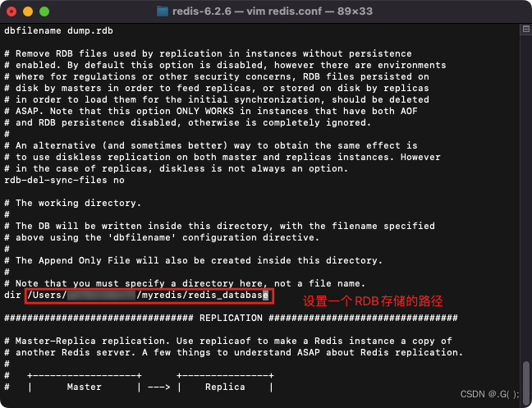Close the terminal window with red button
Image resolution: width=532 pixels, height=408 pixels.
click(11, 11)
